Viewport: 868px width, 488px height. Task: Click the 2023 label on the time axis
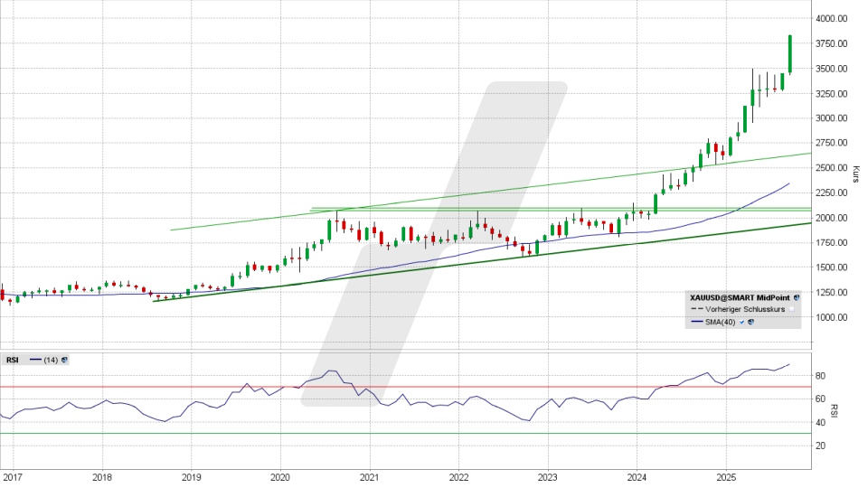tap(547, 475)
